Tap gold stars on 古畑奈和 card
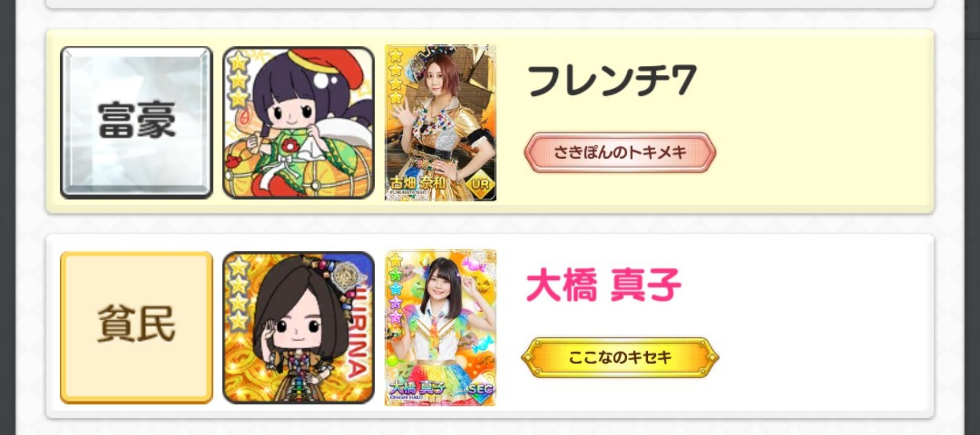980x435 pixels. click(396, 75)
